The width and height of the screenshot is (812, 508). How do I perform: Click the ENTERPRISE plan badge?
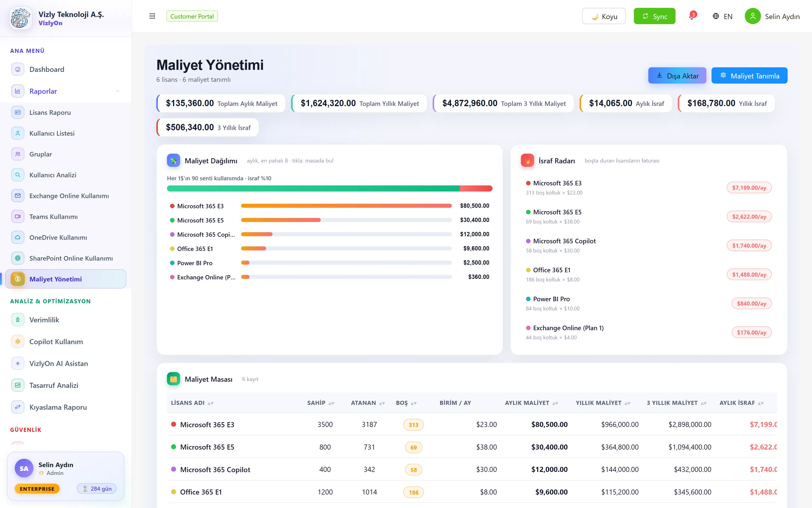tap(37, 488)
